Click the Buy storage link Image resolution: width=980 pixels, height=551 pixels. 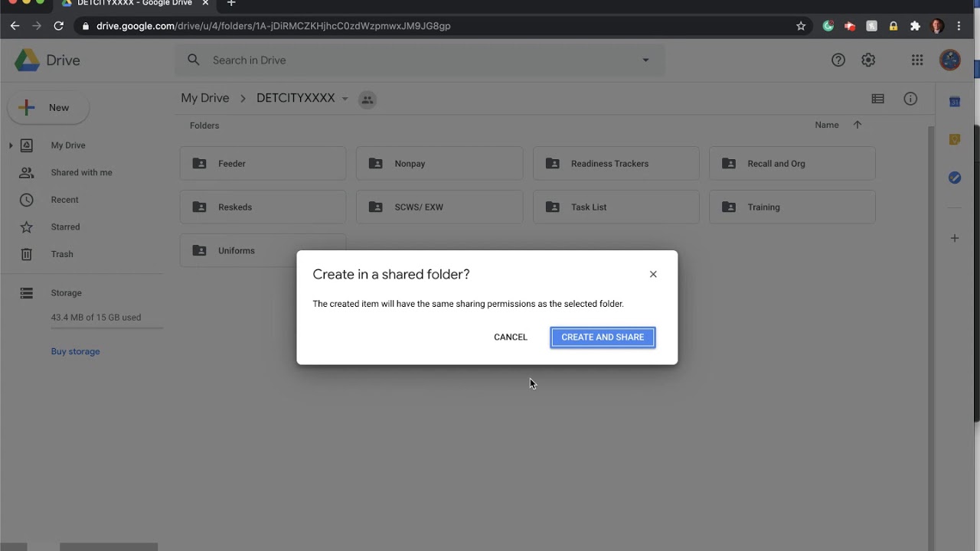pyautogui.click(x=75, y=351)
